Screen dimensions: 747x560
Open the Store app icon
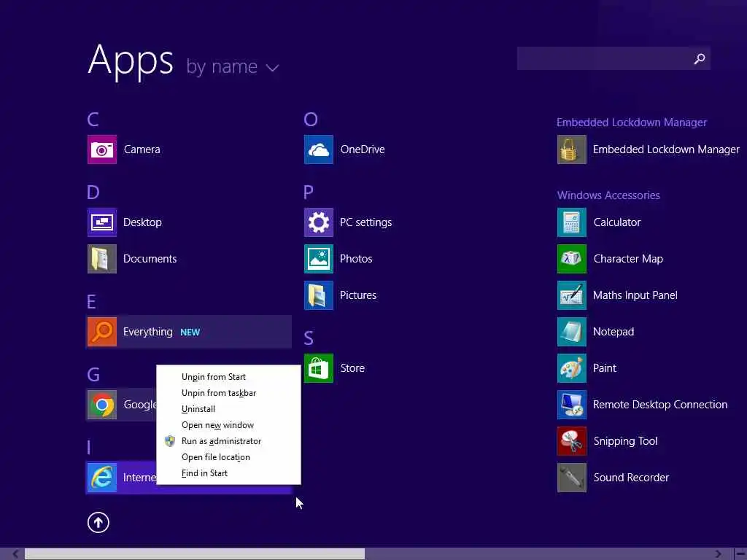pos(319,368)
